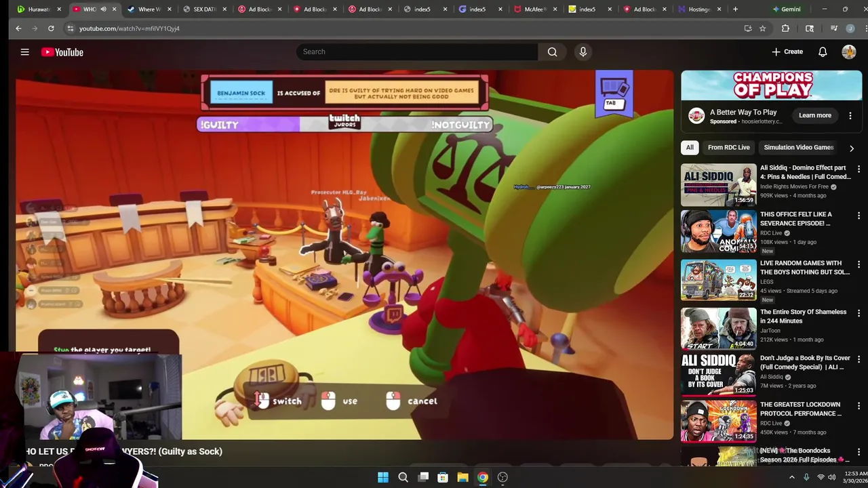
Task: Open options for Greatest Lockdown Protocol video
Action: point(859,406)
